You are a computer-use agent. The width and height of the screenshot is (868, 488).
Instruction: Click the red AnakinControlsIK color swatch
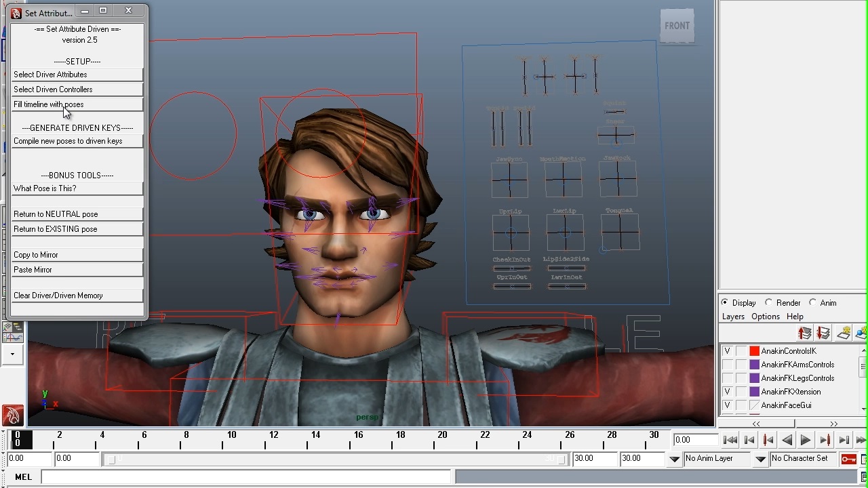point(754,351)
